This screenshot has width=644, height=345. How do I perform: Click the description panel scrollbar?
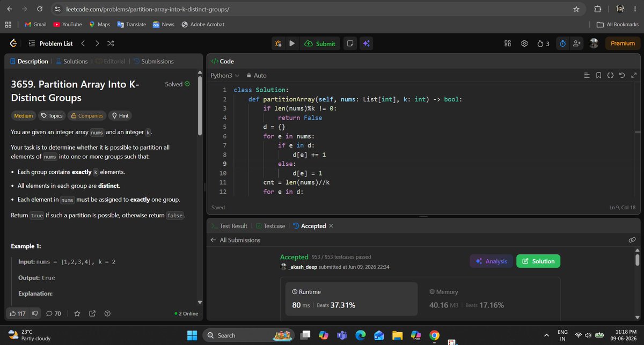pos(200,105)
